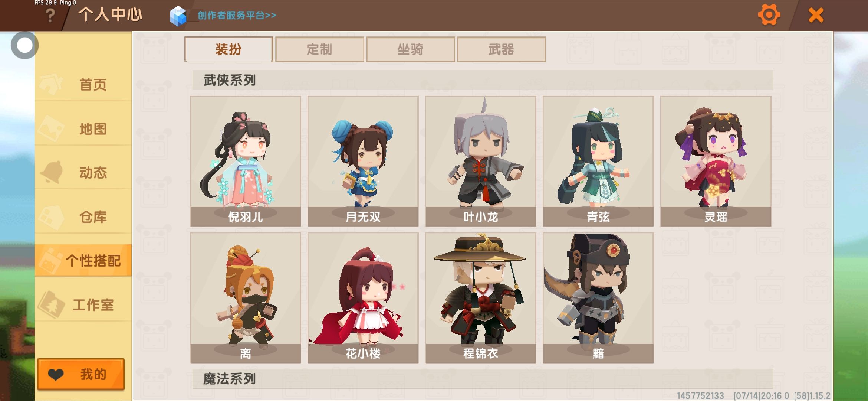Open 首页 home in sidebar
Viewport: 868px width, 401px height.
point(83,85)
